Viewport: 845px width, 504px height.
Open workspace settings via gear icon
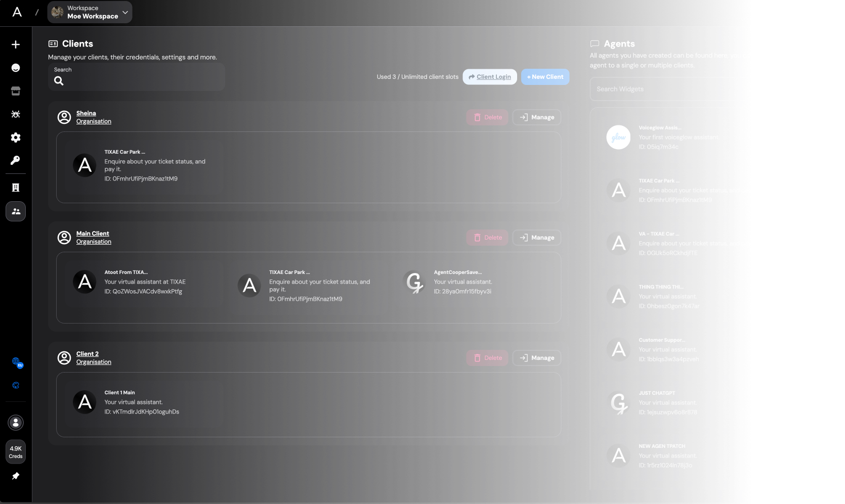15,138
